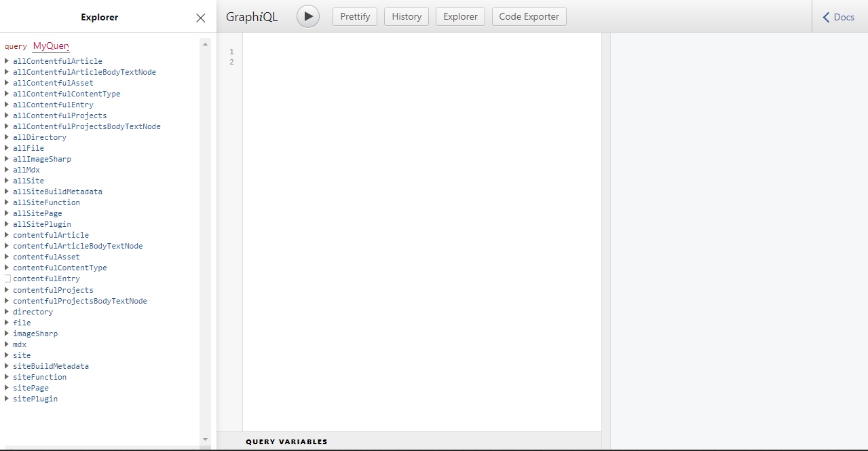Click the query keyword label

pos(16,47)
